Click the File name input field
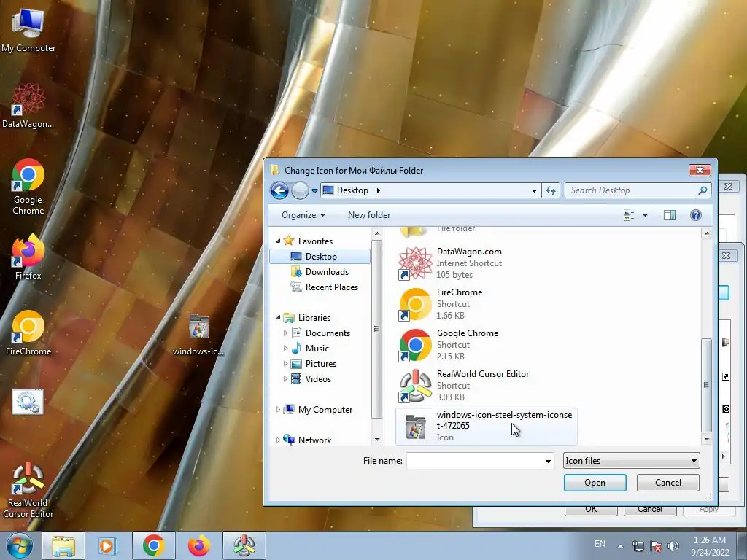This screenshot has width=747, height=560. 474,461
